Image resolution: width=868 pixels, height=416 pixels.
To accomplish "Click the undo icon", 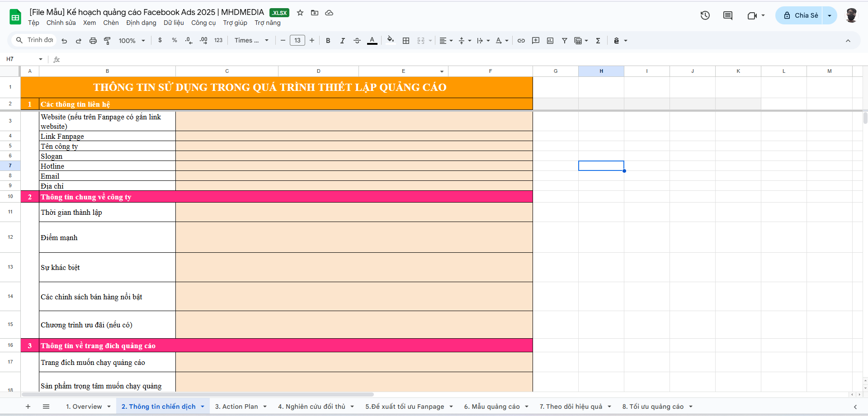I will 64,41.
